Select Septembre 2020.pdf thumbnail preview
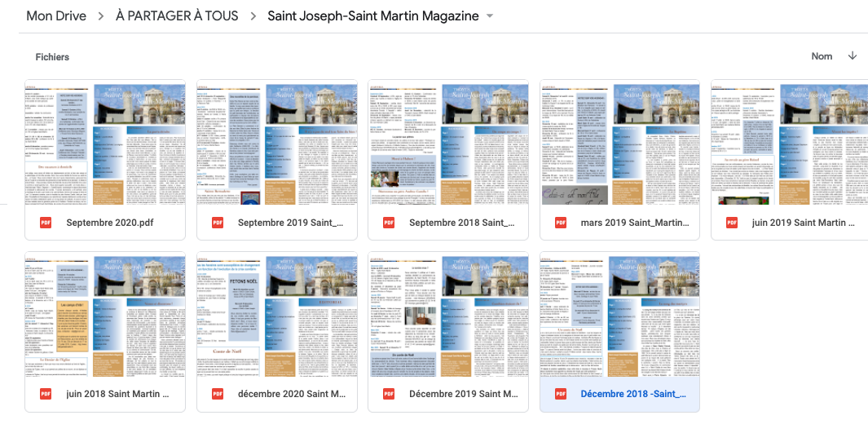 coord(105,143)
